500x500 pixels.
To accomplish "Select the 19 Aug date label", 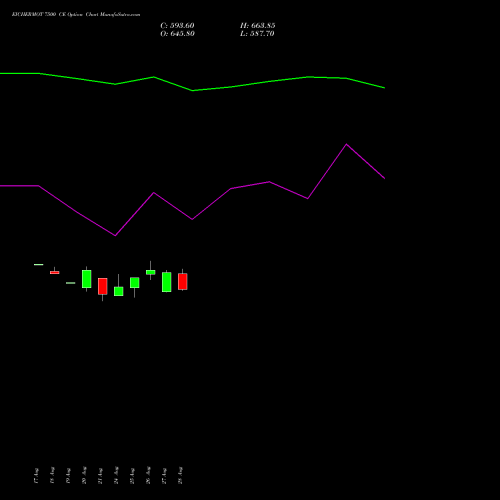I will 68,476.
